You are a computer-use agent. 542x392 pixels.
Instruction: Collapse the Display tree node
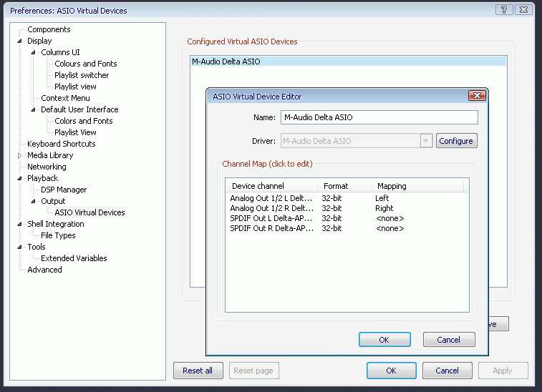click(20, 41)
